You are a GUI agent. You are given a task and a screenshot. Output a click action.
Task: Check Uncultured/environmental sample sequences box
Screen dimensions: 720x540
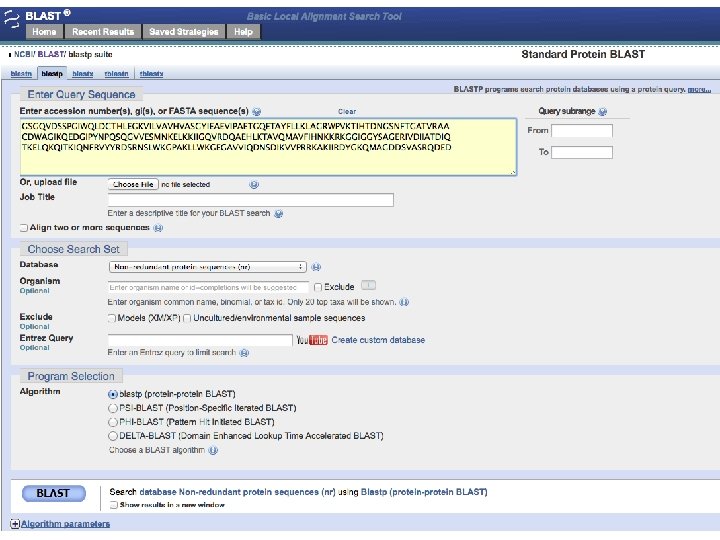(187, 318)
